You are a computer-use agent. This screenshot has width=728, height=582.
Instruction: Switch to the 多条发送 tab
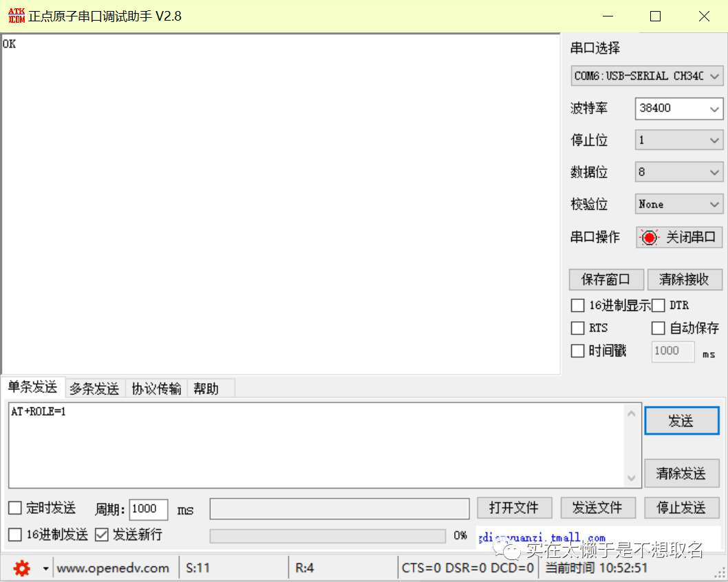94,389
